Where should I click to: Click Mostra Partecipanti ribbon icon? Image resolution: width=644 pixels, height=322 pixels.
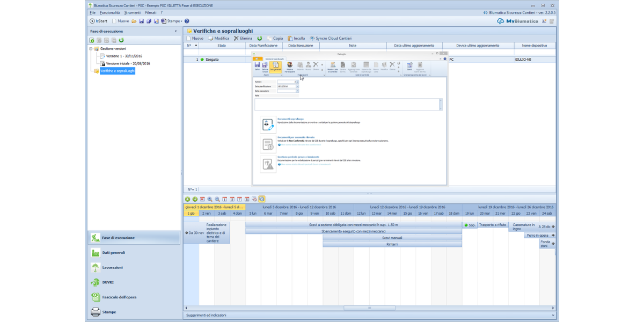(x=289, y=66)
